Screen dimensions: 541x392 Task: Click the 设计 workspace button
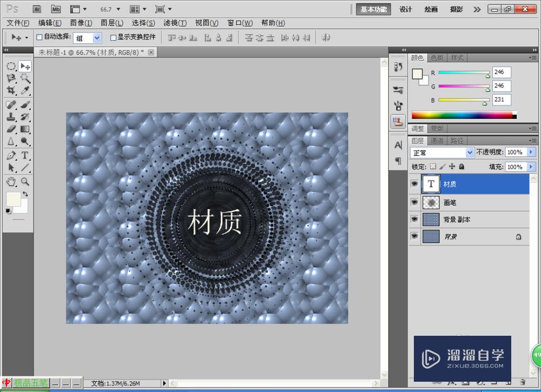(406, 9)
